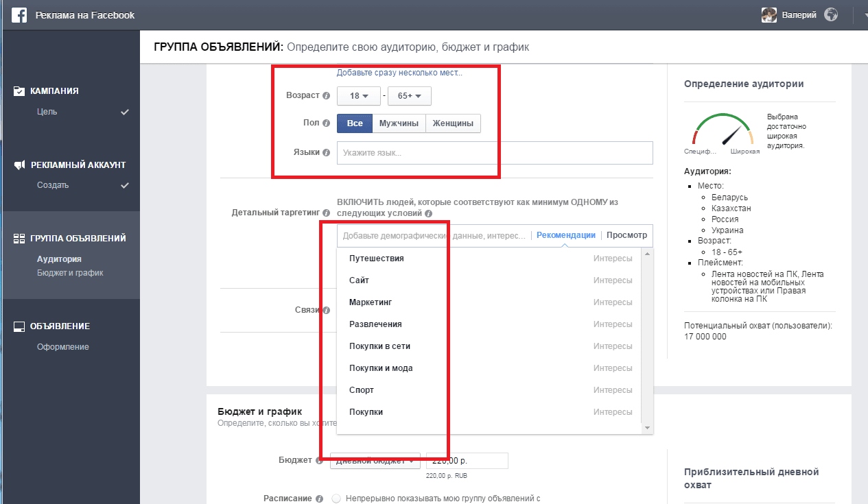
Task: Select Покупки в сети interest suggestion
Action: coord(489,346)
